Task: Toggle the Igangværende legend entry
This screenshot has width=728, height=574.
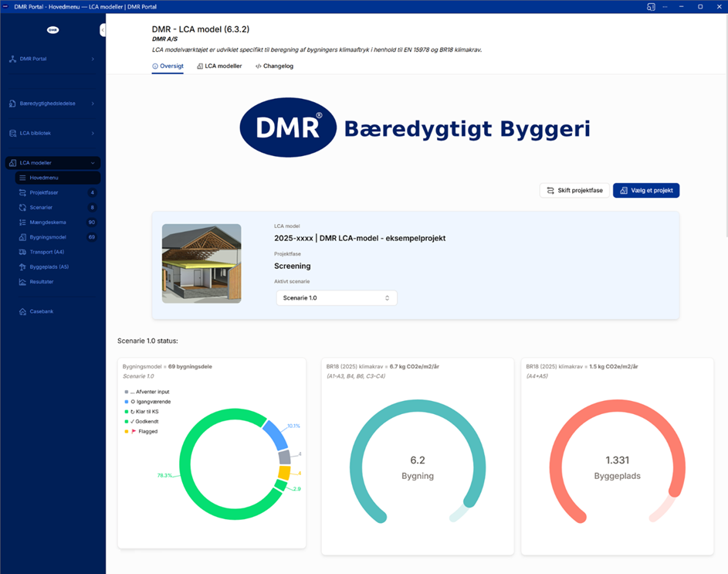Action: 151,402
